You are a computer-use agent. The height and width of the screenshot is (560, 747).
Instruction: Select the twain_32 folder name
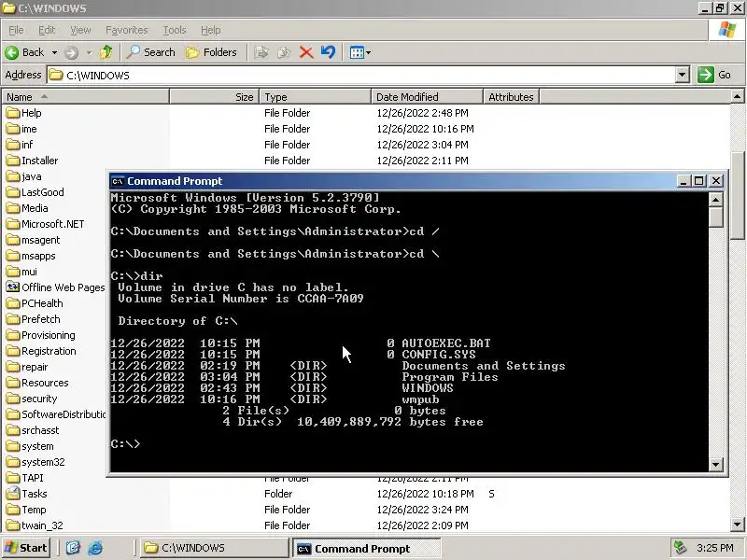click(x=42, y=525)
